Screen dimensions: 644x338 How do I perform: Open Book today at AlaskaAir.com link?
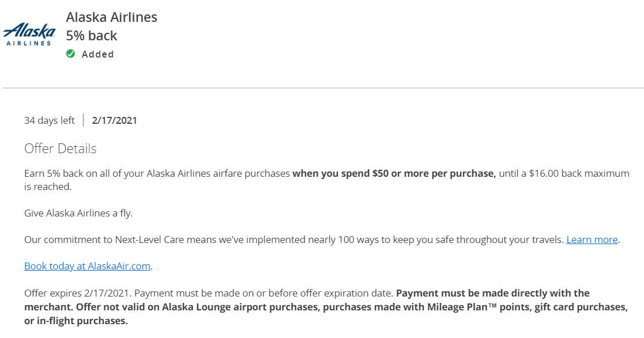(x=87, y=266)
